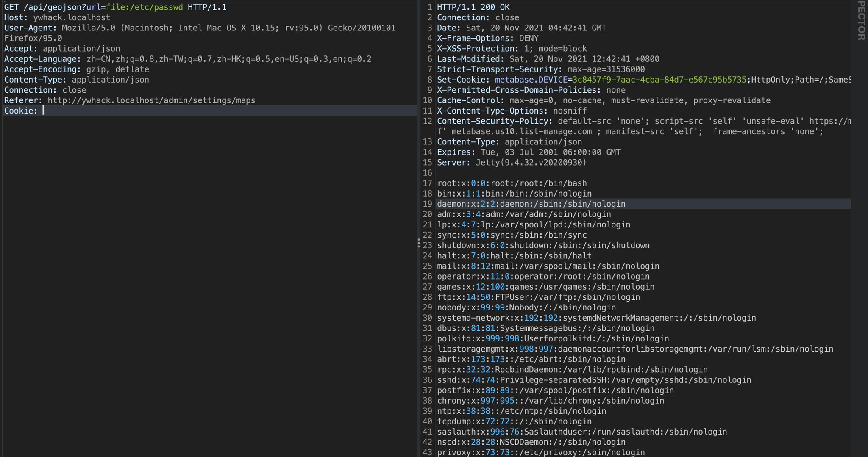Click the lp:x:4:7 passwd entry
Viewport: 868px width, 457px height.
pyautogui.click(x=534, y=225)
